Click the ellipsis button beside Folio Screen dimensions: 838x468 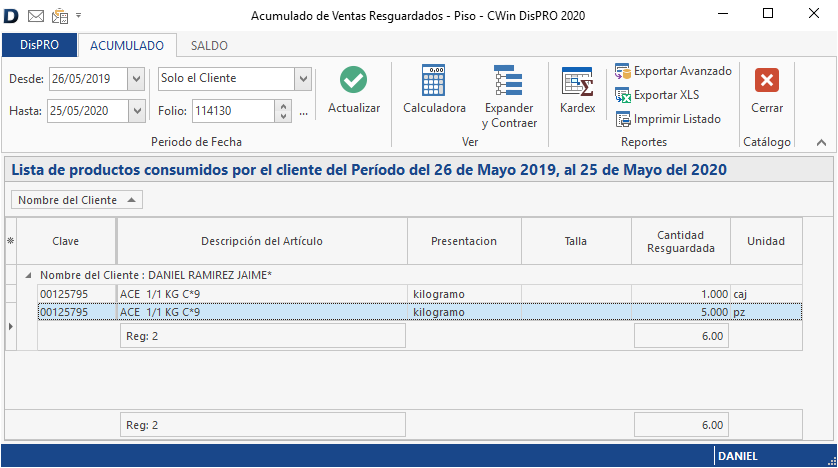[303, 111]
